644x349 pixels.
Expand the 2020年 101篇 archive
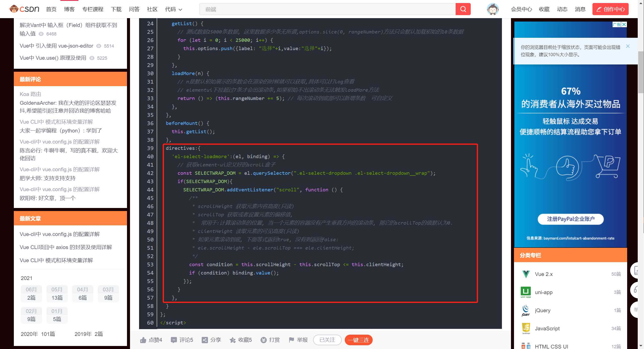click(38, 334)
